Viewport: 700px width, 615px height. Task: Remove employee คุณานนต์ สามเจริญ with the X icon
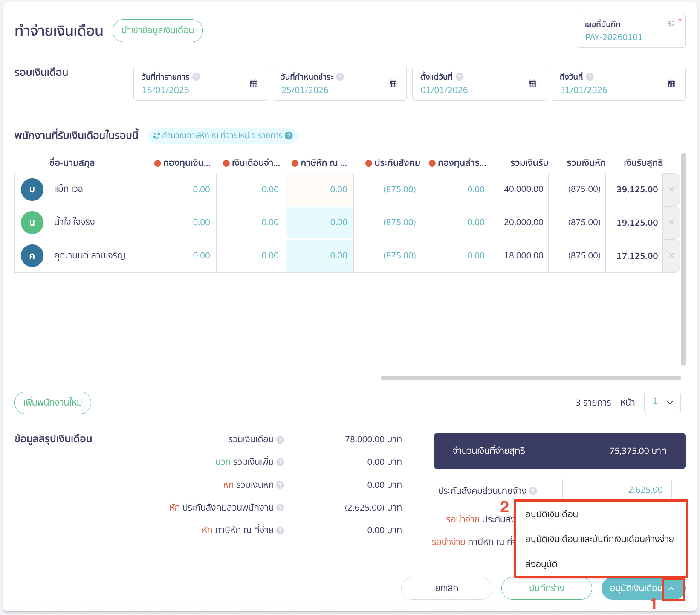(671, 255)
